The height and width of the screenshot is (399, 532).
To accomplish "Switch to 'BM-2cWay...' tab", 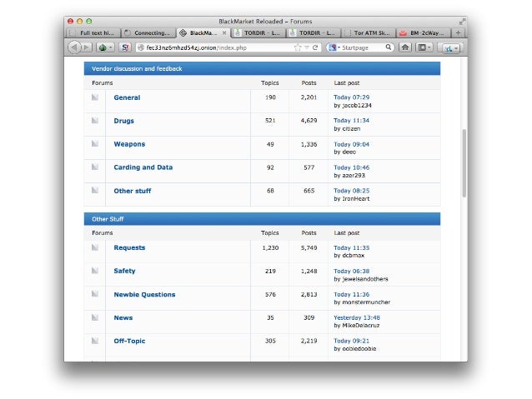I will click(424, 32).
